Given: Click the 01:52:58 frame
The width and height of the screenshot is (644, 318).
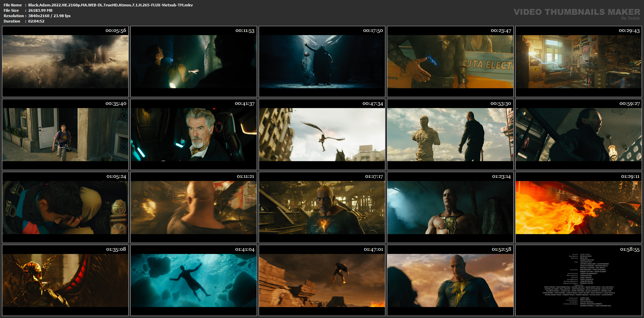Looking at the screenshot, I should click(x=450, y=280).
